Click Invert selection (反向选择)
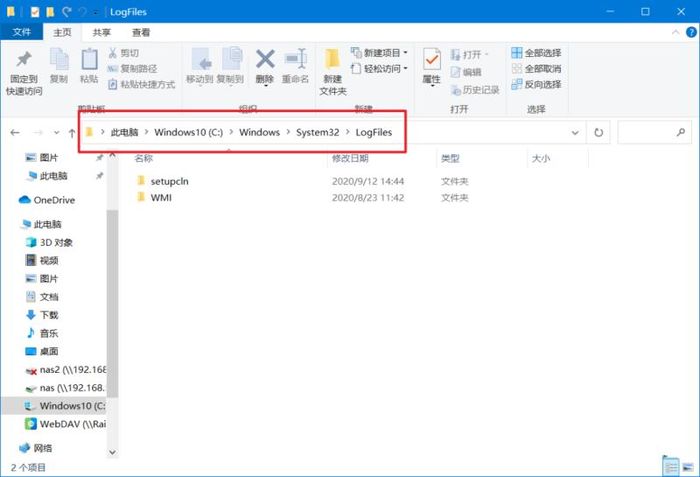Viewport: 700px width, 477px height. pyautogui.click(x=536, y=84)
